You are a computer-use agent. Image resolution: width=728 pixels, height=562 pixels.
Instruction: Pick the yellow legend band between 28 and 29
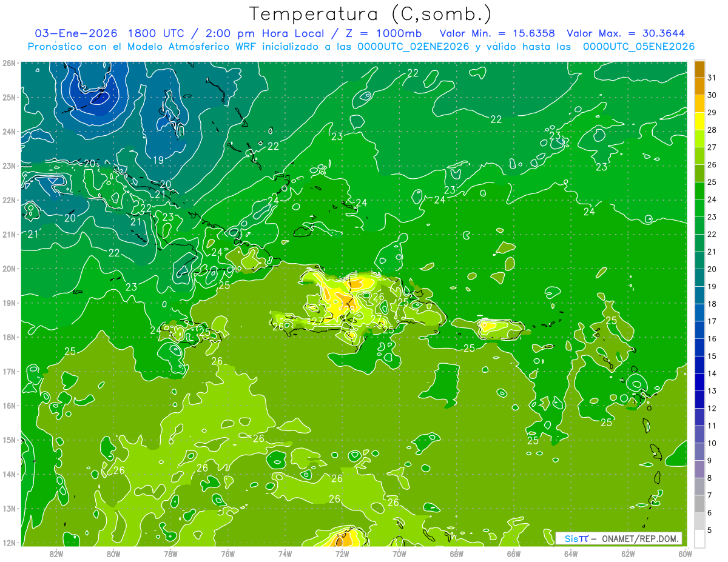[699, 121]
